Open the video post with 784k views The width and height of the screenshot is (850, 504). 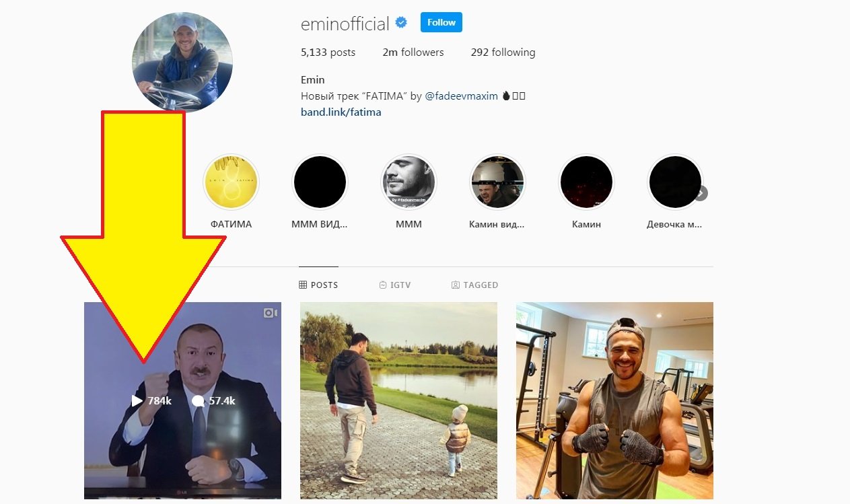(x=182, y=400)
